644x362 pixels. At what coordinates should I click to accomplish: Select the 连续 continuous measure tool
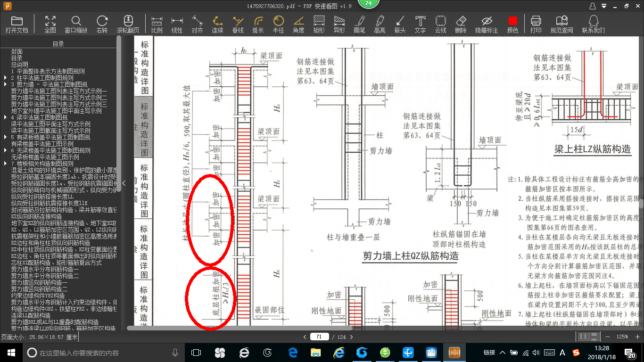[217, 25]
